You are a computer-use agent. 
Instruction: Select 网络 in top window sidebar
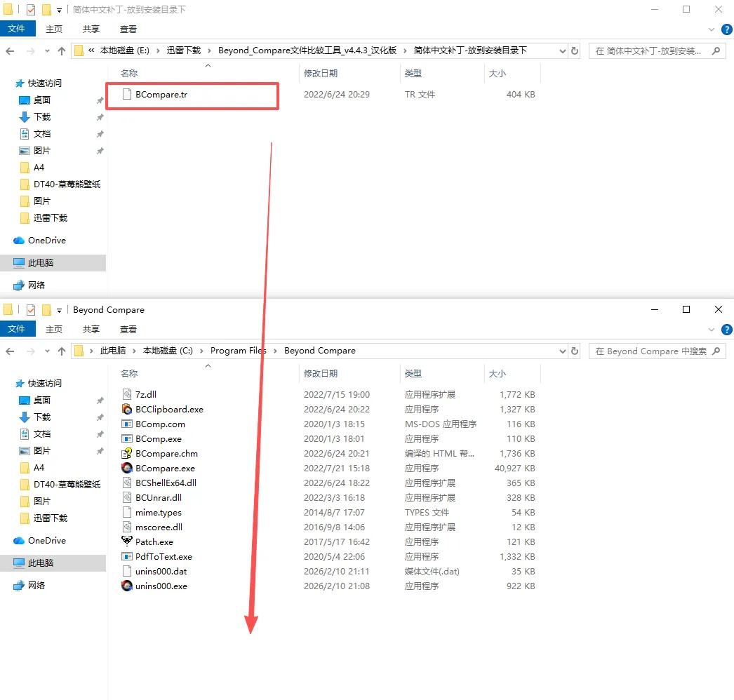point(36,285)
